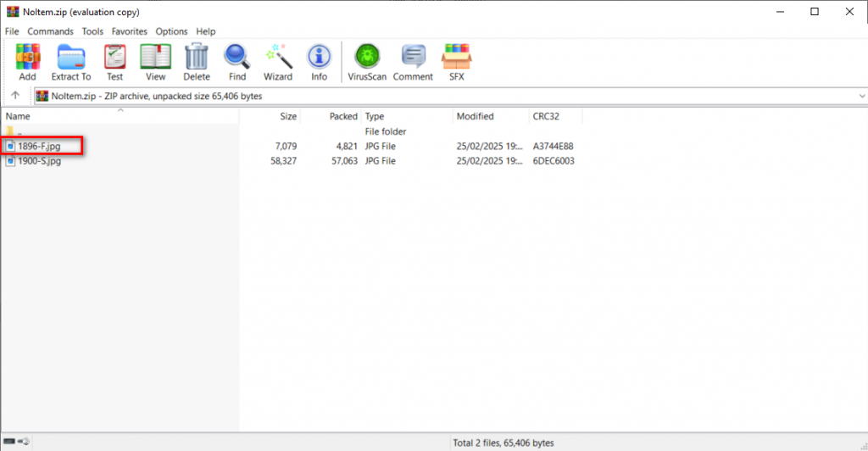Open the Find magnifier tool

[237, 62]
